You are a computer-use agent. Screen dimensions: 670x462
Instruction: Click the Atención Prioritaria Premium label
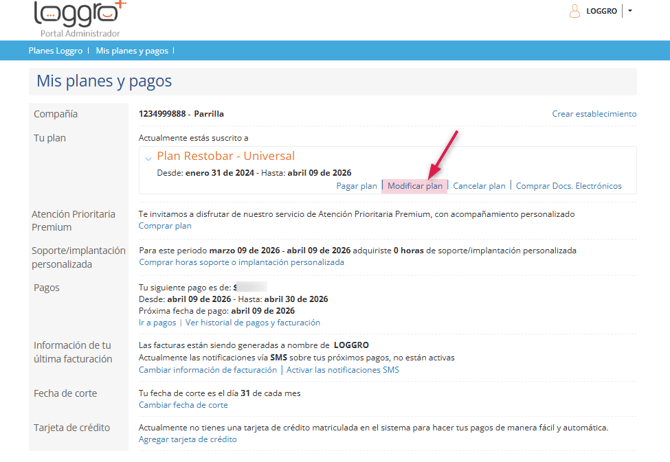click(73, 221)
